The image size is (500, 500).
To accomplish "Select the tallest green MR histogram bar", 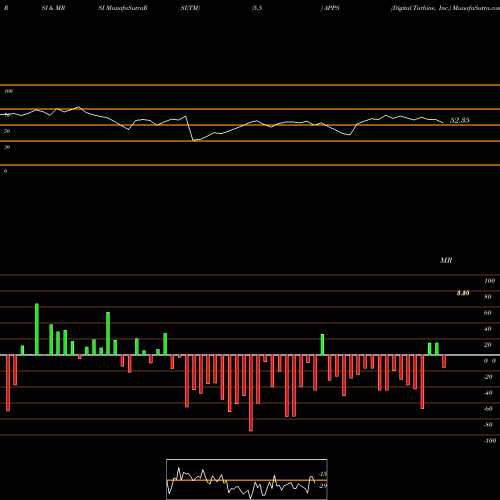I will pyautogui.click(x=37, y=329).
